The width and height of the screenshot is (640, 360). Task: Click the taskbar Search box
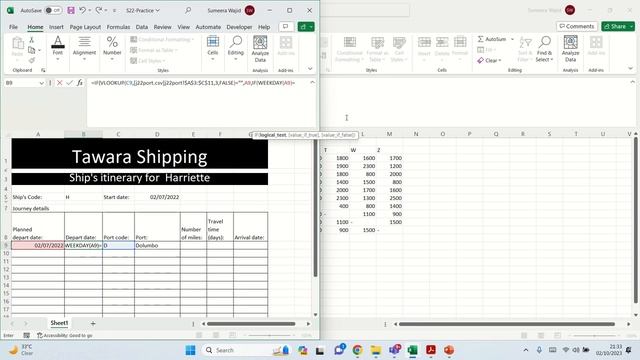[x=247, y=350]
